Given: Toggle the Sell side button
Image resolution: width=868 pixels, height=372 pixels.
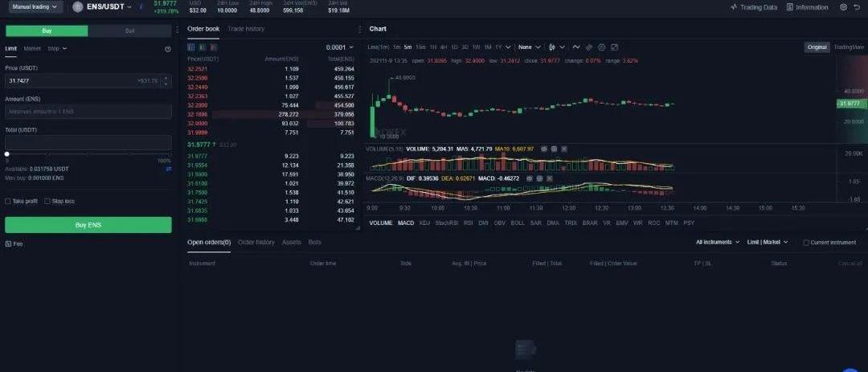Looking at the screenshot, I should tap(129, 31).
